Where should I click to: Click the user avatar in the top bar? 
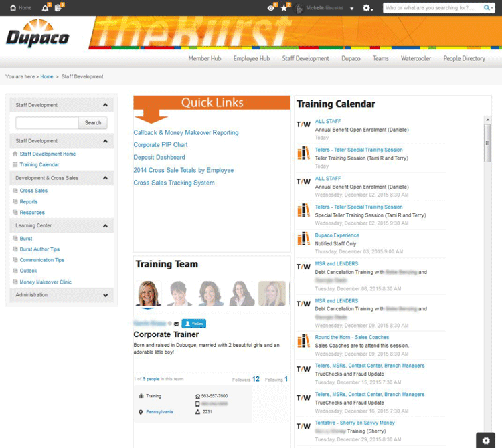pos(299,8)
